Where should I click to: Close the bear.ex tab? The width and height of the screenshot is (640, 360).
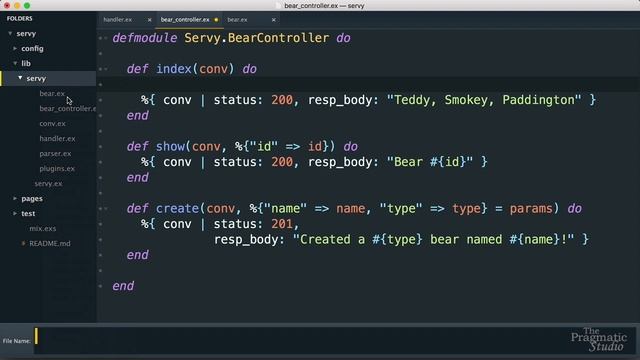[x=273, y=20]
